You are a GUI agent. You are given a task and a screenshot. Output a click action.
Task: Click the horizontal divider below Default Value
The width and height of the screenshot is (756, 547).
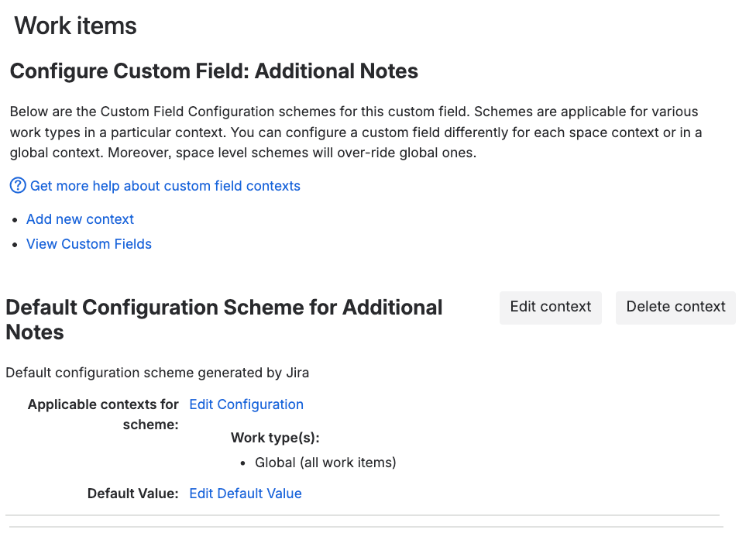(x=363, y=515)
